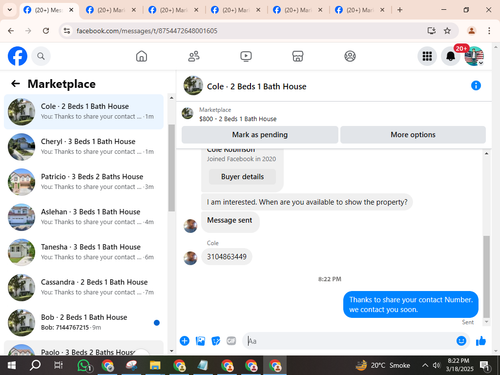Open the Groups icon in navigation
500x375 pixels.
pos(350,56)
